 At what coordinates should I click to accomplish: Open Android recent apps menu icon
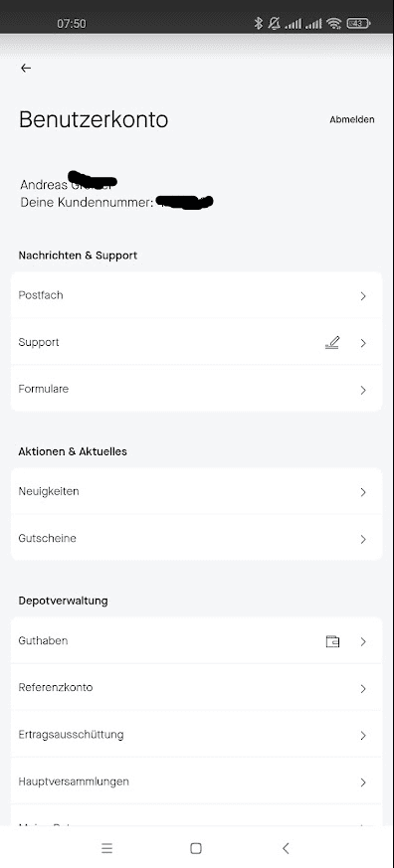pos(106,848)
